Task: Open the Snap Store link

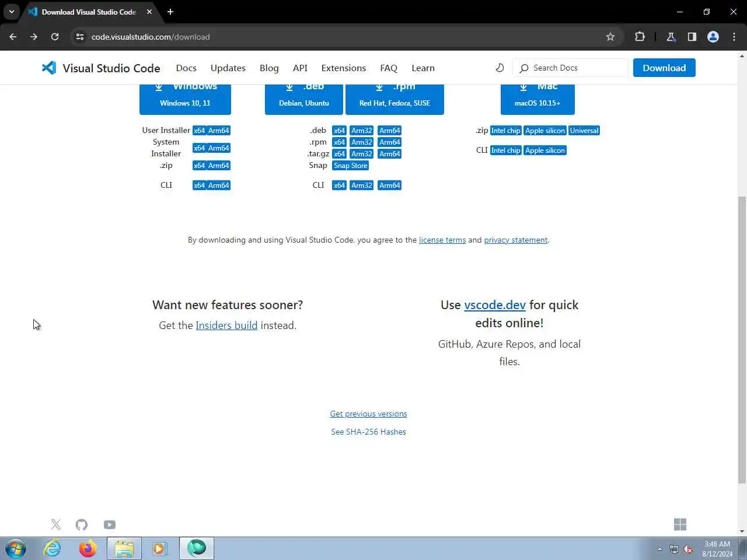Action: (351, 166)
